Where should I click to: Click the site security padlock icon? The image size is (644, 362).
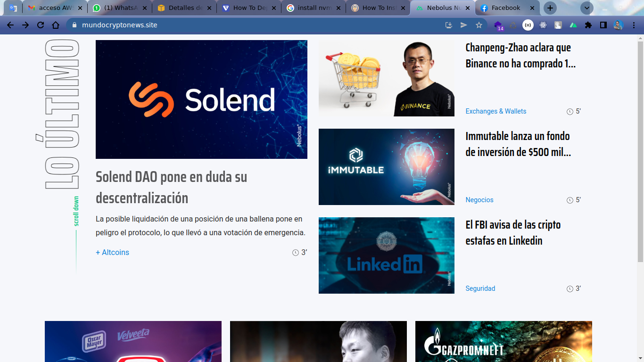click(75, 25)
